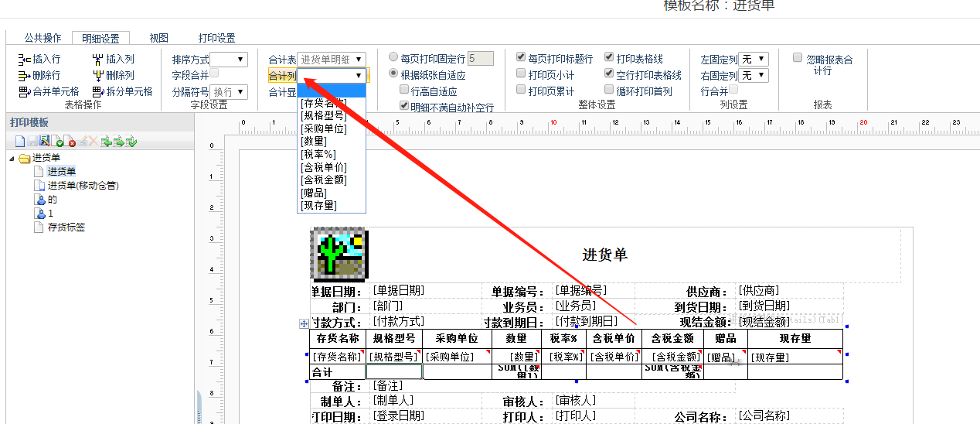The image size is (980, 424).
Task: Click the table move handle beside detail table
Action: click(303, 323)
